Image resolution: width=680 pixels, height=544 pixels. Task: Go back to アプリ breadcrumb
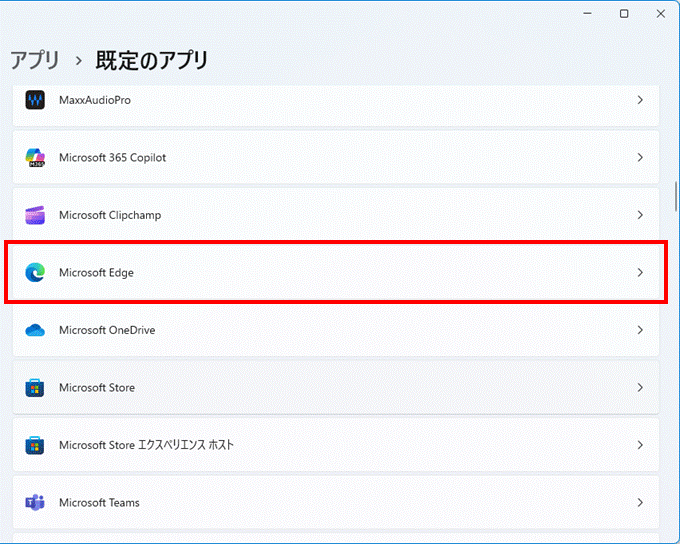35,60
